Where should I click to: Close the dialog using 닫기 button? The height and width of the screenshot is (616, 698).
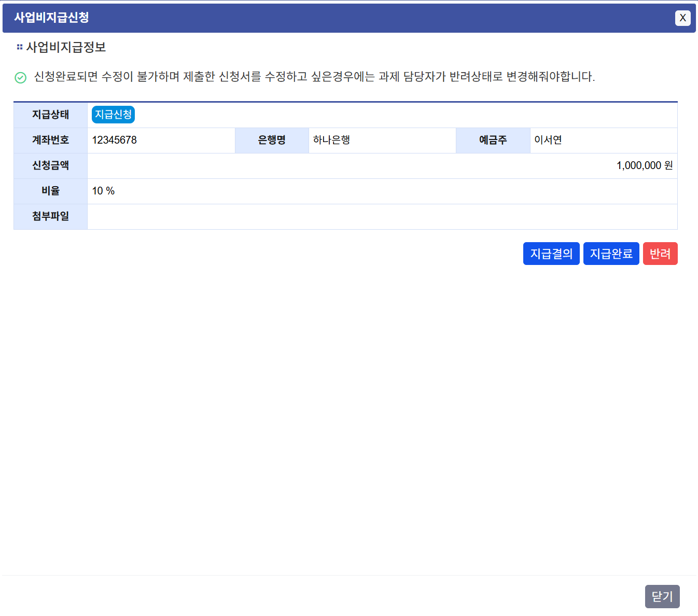coord(662,596)
